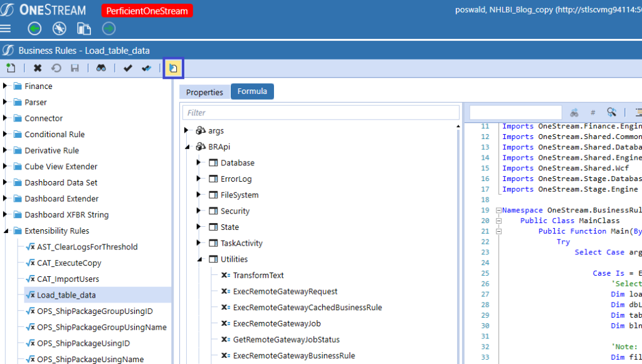Open search and replace in formula editor

[611, 112]
